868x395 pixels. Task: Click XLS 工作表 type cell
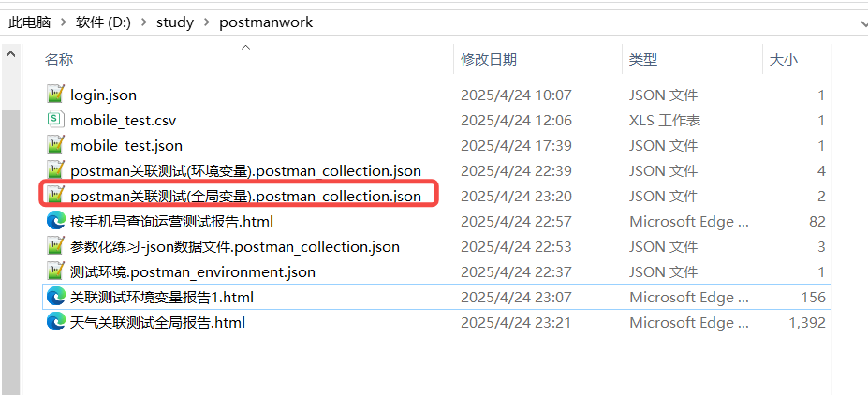tap(665, 121)
